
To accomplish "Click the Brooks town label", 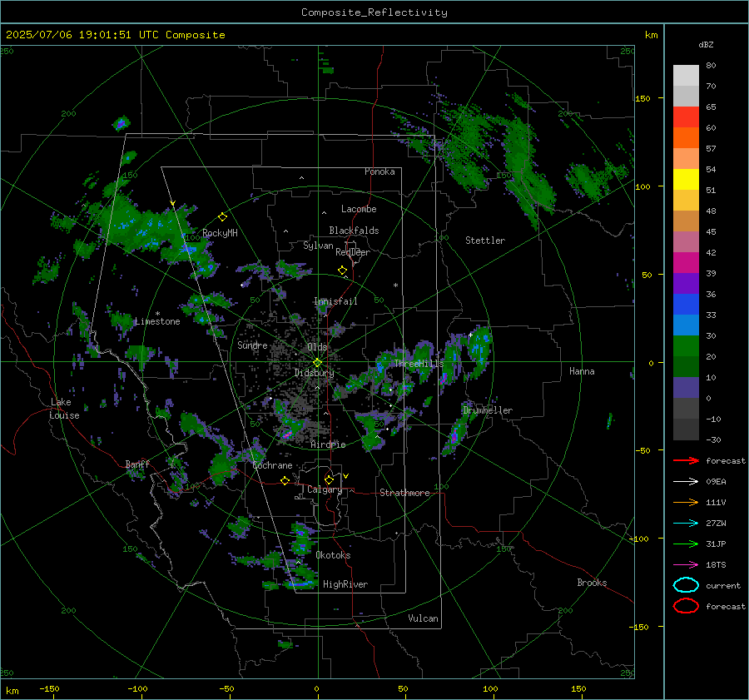I will [592, 583].
